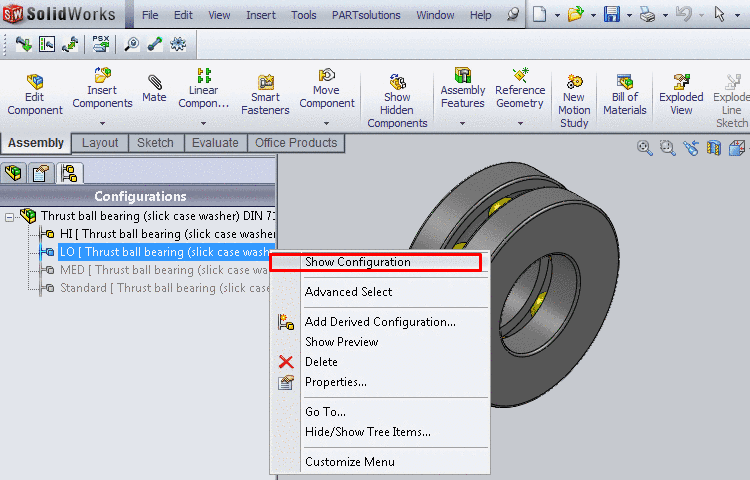Open the PARTsolutions menu

[366, 15]
